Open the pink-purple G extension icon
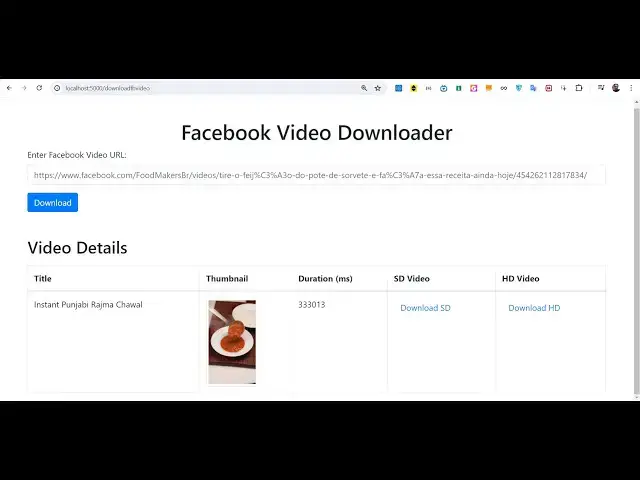This screenshot has width=640, height=480. 473,88
